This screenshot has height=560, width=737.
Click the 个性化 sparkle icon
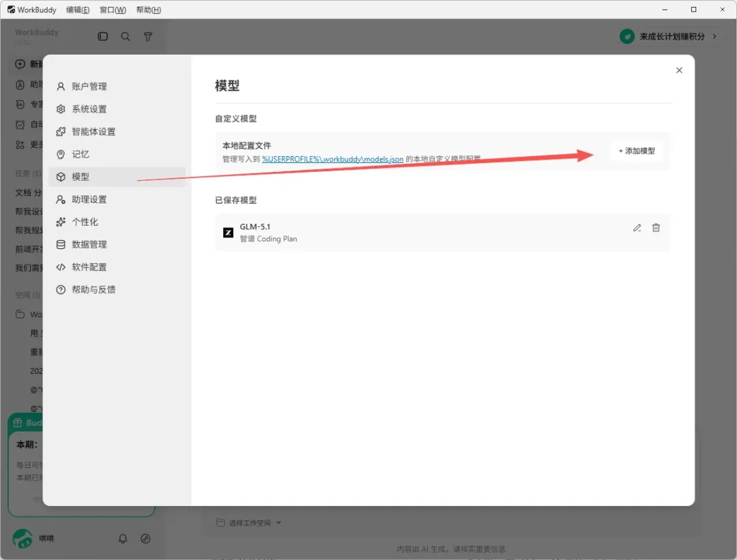(61, 222)
